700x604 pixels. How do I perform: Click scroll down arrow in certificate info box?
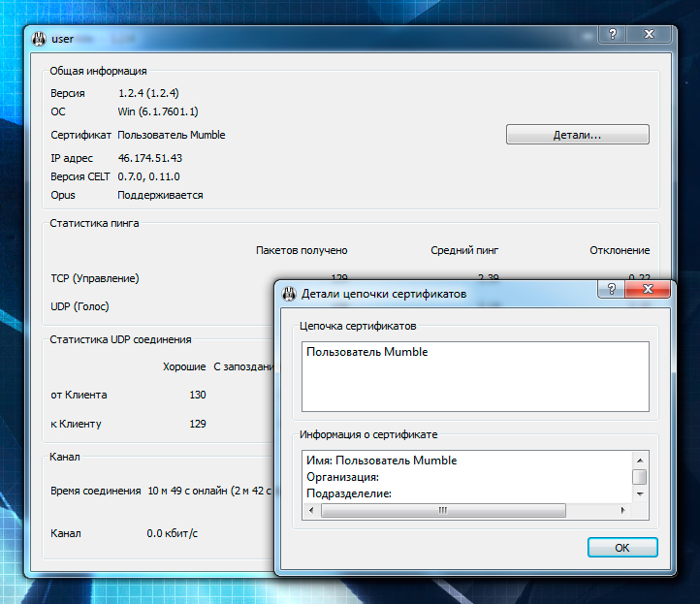tap(640, 494)
